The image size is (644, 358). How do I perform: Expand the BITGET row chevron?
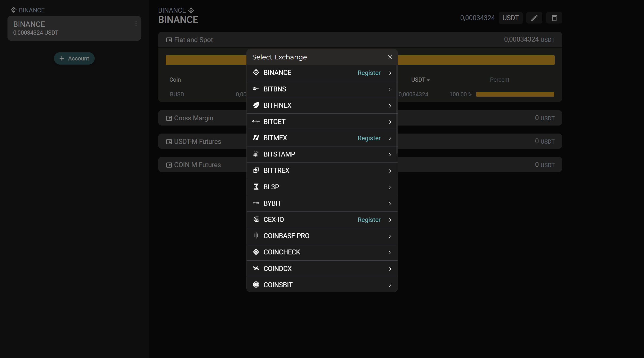[390, 122]
